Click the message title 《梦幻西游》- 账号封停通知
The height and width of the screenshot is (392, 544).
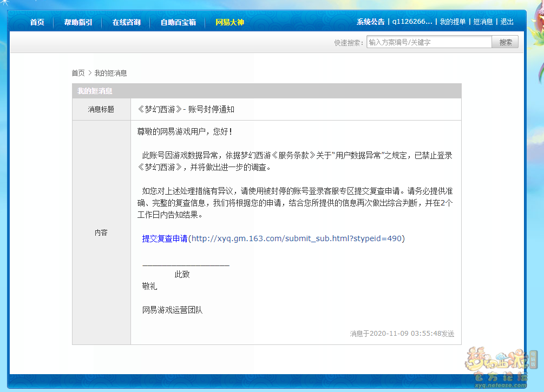point(186,110)
